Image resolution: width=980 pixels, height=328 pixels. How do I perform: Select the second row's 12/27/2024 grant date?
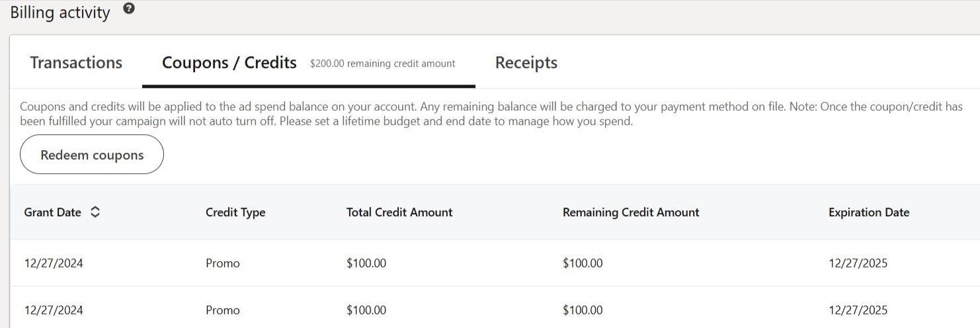54,310
